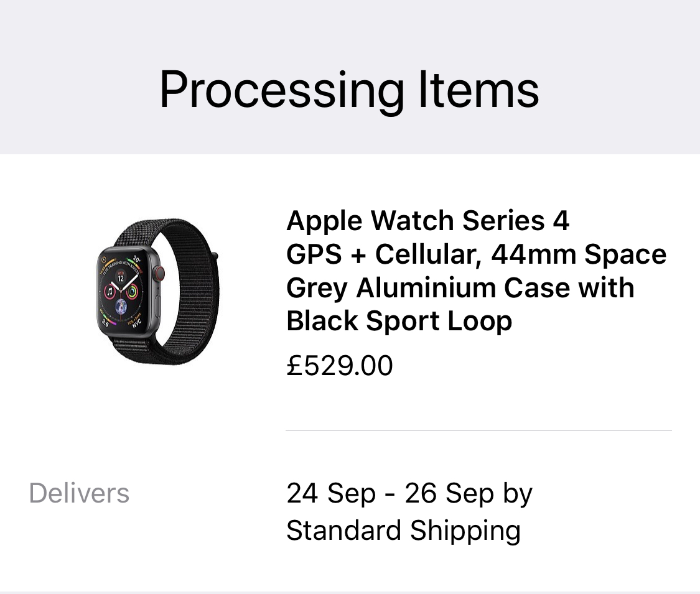Click the Grey Aluminium Case text line
This screenshot has width=700, height=594.
460,288
